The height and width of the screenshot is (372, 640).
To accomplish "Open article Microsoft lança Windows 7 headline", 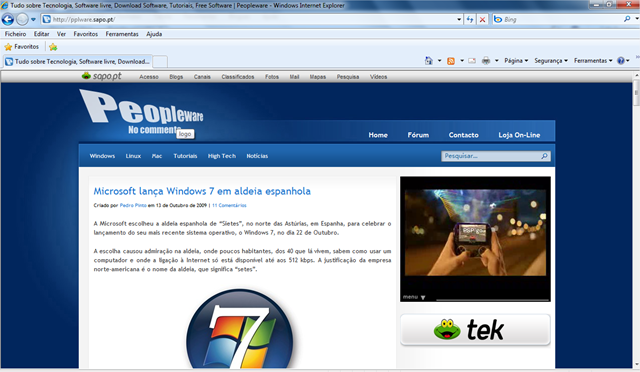I will [202, 191].
